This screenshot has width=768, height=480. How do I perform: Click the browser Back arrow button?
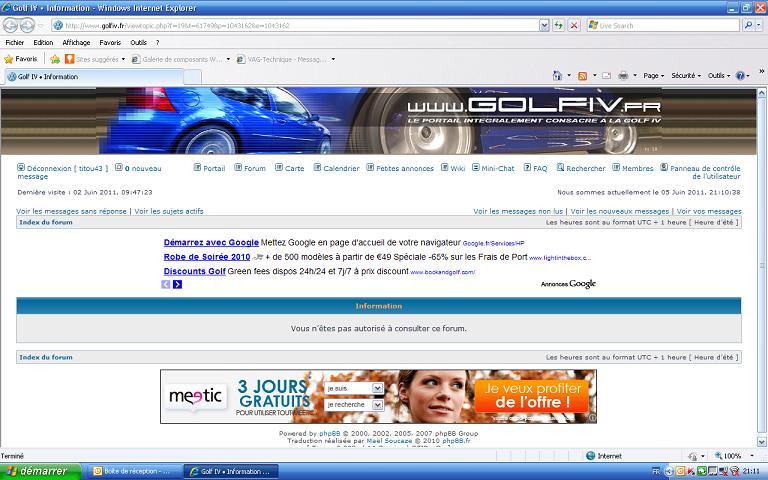tap(10, 25)
